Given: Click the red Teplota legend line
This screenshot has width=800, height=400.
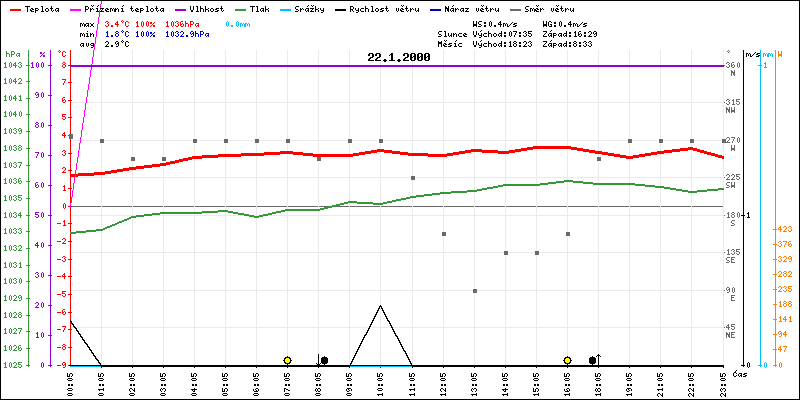Looking at the screenshot, I should 13,9.
